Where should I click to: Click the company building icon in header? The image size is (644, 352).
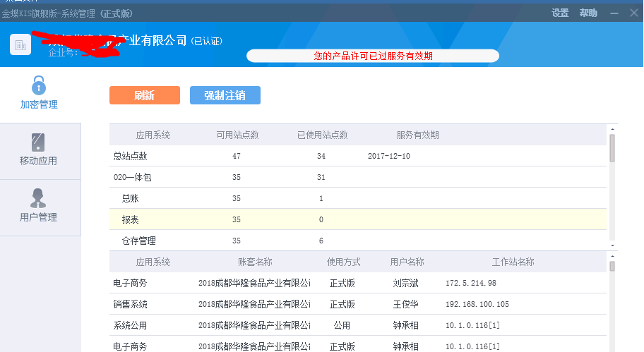[x=20, y=44]
